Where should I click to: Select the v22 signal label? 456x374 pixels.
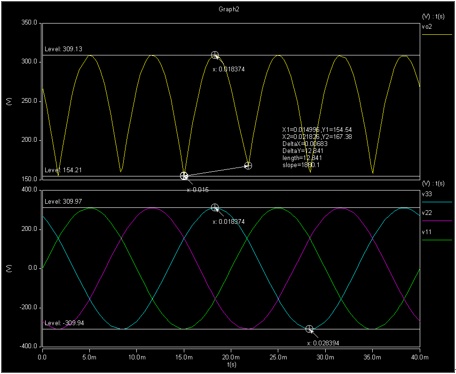427,213
